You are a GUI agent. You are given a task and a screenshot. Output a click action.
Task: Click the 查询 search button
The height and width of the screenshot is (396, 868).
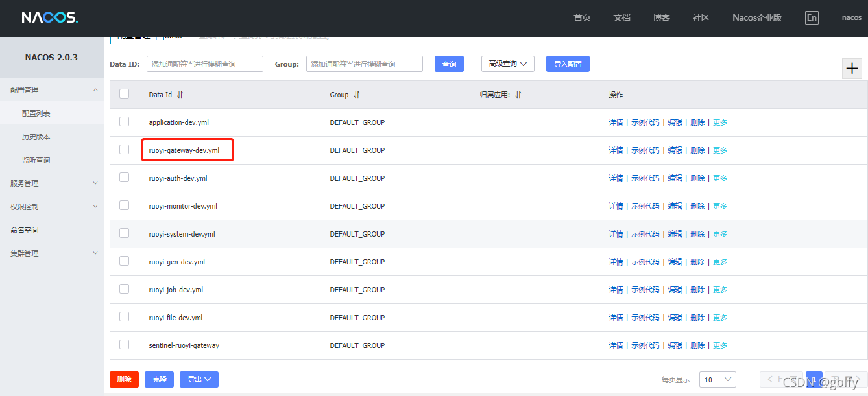449,64
